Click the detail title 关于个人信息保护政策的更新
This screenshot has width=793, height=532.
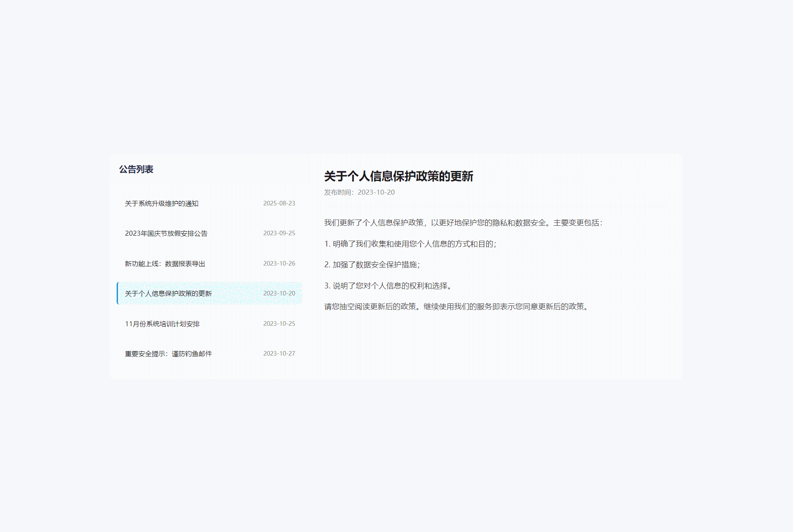coord(399,176)
